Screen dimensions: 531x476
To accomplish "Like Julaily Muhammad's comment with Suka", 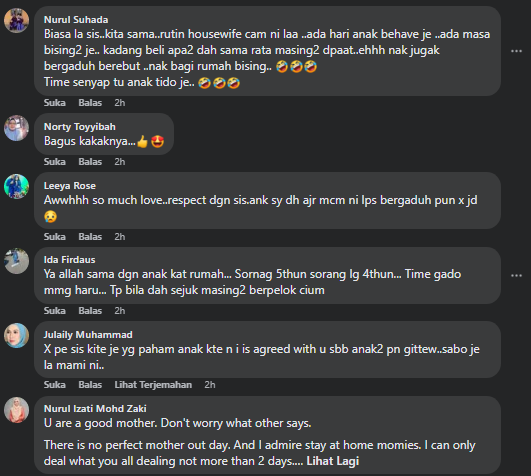I will [x=55, y=385].
